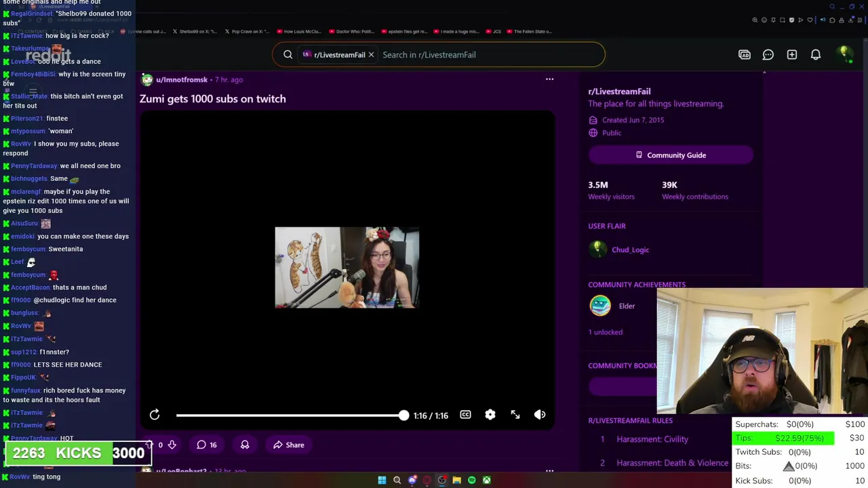The width and height of the screenshot is (868, 488).
Task: Enter fullscreen mode on the video
Action: [x=515, y=415]
